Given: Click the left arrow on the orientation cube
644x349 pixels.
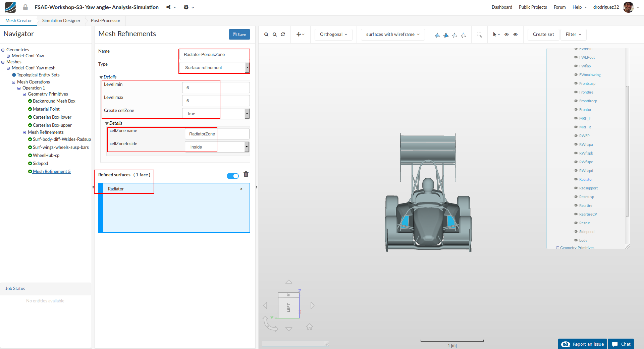Looking at the screenshot, I should tap(265, 305).
